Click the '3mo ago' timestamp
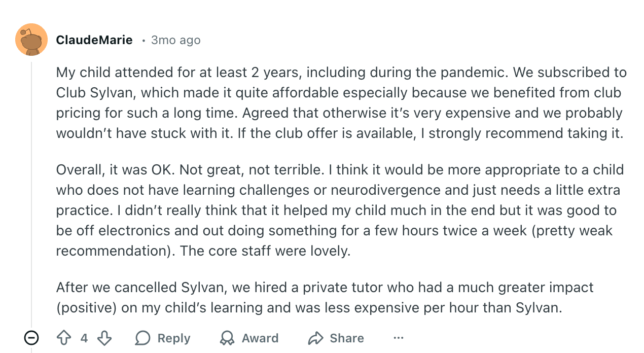644x353 pixels. pos(175,40)
